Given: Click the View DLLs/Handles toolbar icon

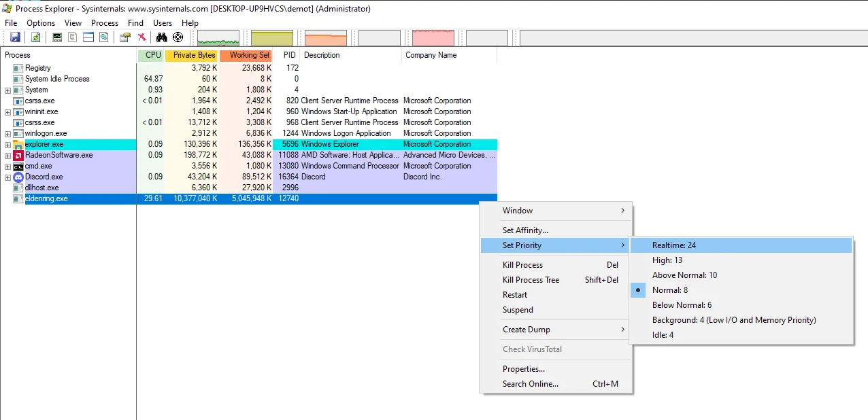Looking at the screenshot, I should click(103, 37).
